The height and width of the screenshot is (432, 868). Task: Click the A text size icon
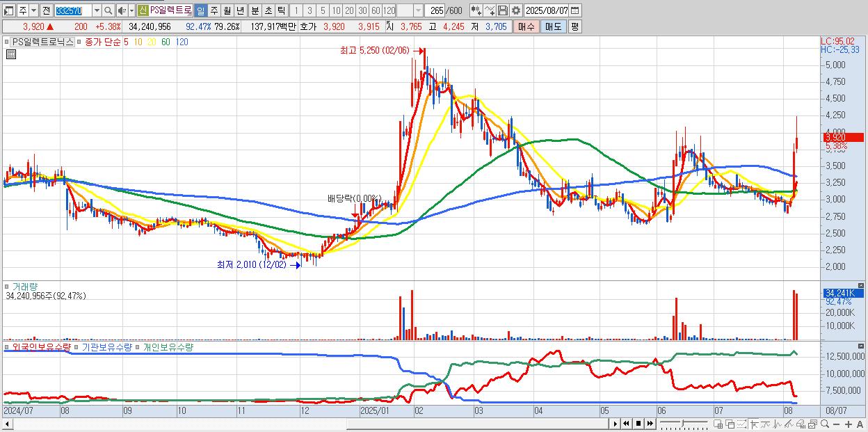coord(860,424)
